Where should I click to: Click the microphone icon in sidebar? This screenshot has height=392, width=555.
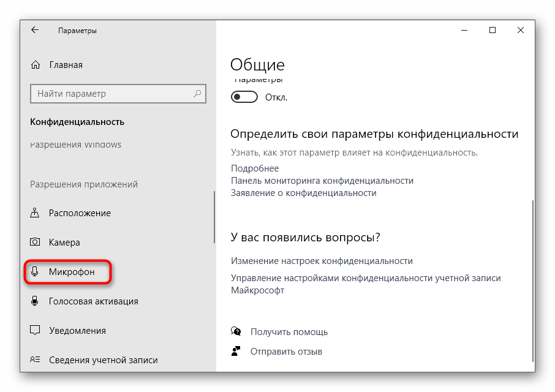click(x=36, y=271)
